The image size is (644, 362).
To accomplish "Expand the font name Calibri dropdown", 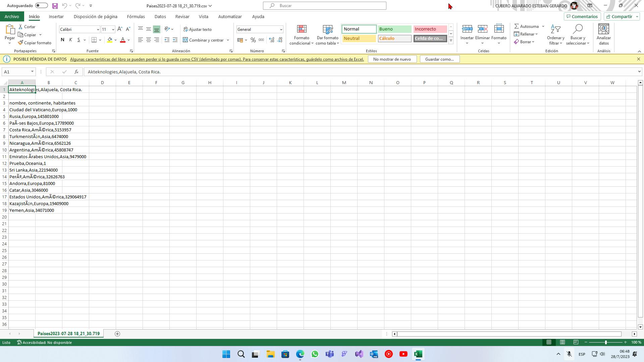I will pyautogui.click(x=98, y=29).
